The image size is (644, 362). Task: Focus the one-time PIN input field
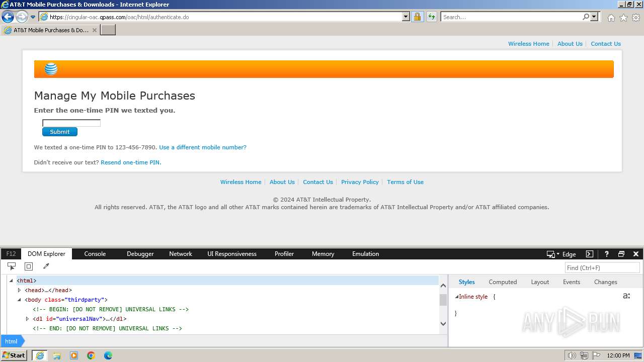(x=71, y=123)
